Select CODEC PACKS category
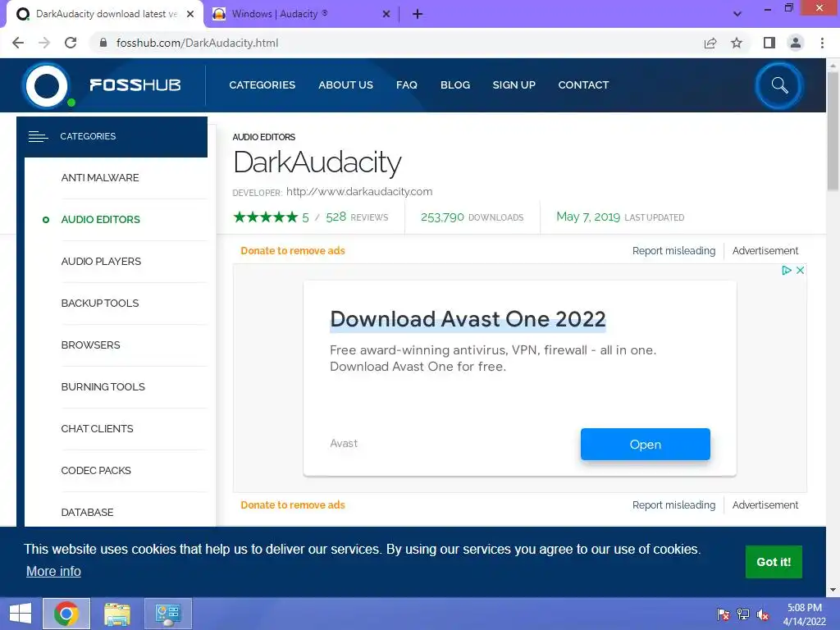This screenshot has width=840, height=630. (96, 470)
